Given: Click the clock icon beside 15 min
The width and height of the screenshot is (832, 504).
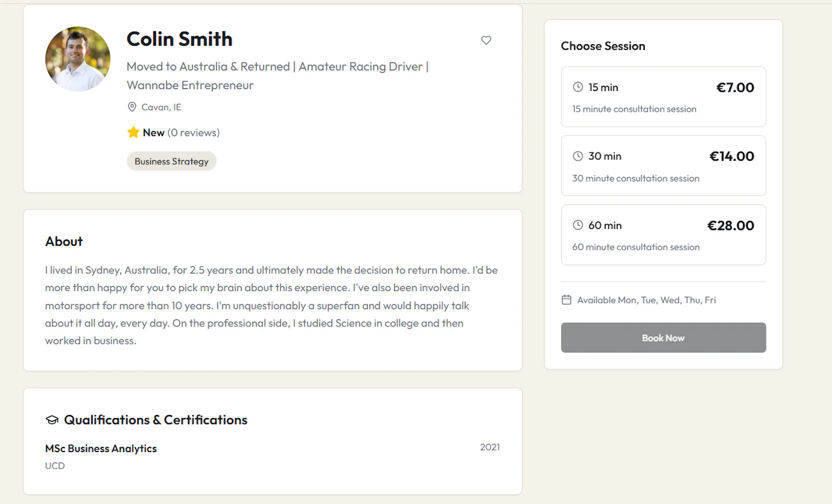Looking at the screenshot, I should click(578, 87).
